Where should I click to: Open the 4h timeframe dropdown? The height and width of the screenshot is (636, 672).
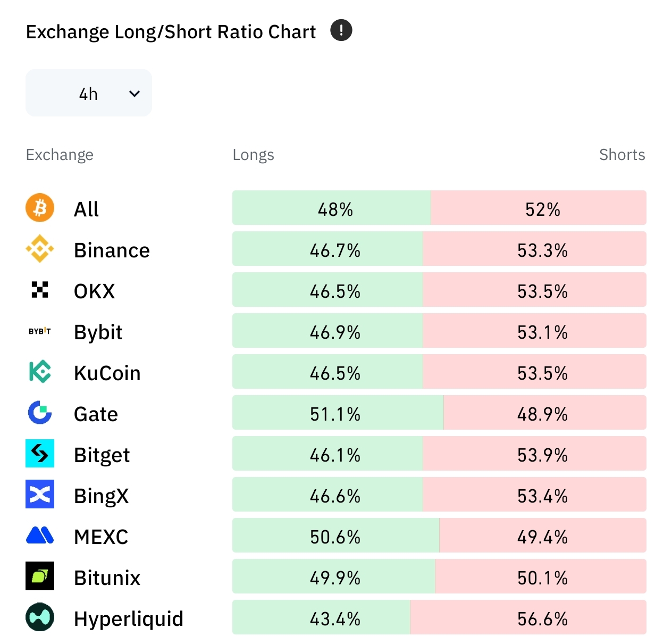pos(89,93)
